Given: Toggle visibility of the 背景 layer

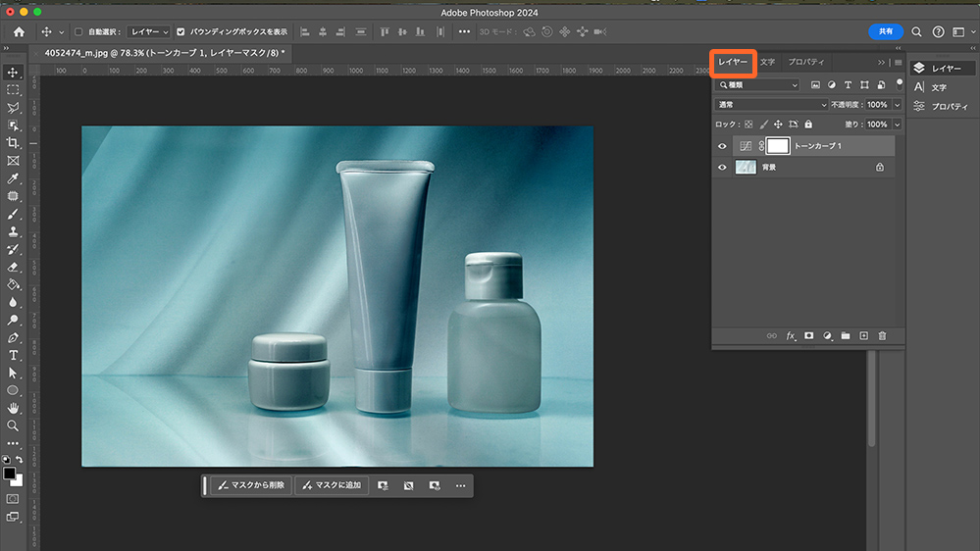Looking at the screenshot, I should [723, 168].
